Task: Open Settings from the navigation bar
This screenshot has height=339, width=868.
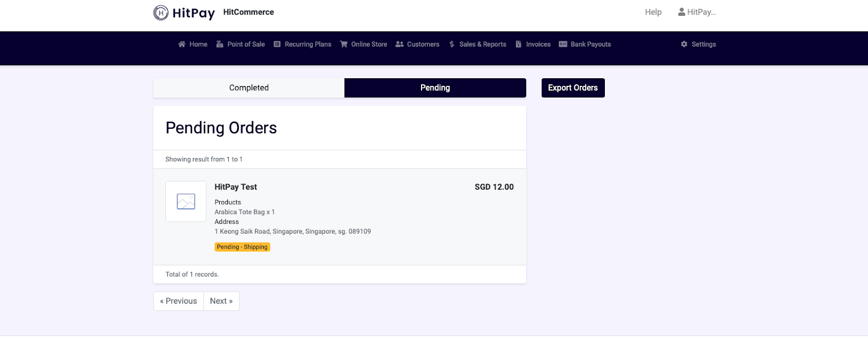Action: pyautogui.click(x=699, y=45)
